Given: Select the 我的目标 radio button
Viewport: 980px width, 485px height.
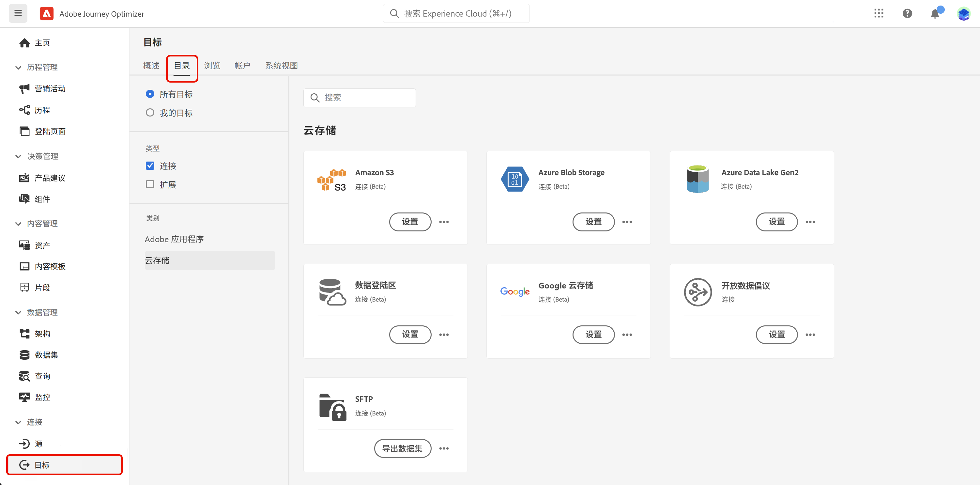Looking at the screenshot, I should tap(150, 113).
